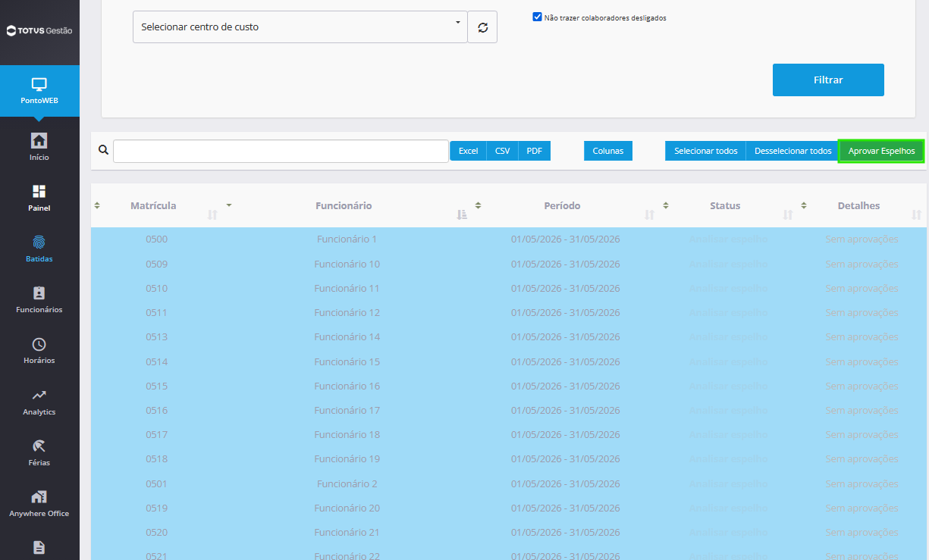Click the Filtrar button
This screenshot has height=560, width=929.
pyautogui.click(x=828, y=80)
